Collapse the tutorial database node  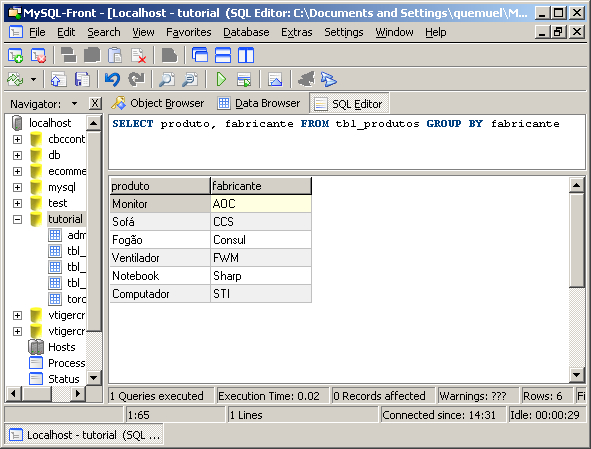point(17,219)
